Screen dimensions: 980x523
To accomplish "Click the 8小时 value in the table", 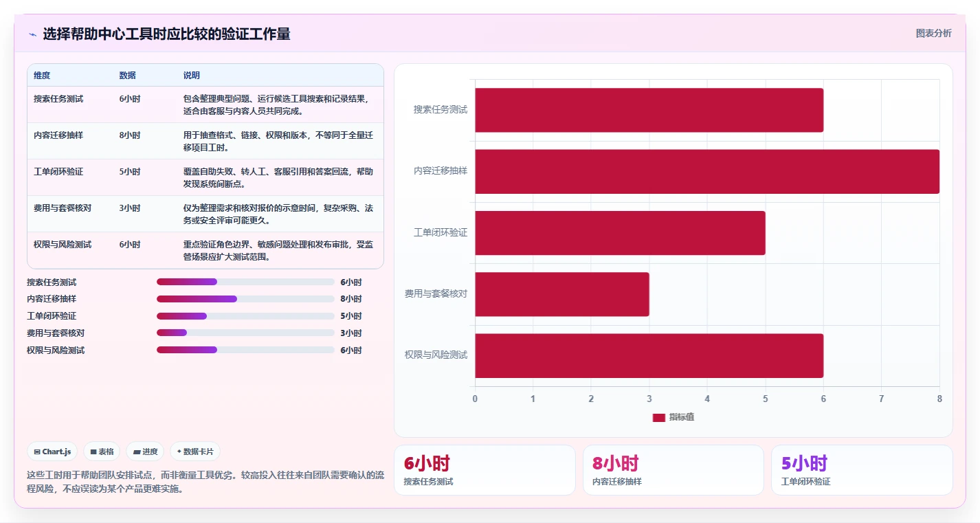I will point(130,135).
